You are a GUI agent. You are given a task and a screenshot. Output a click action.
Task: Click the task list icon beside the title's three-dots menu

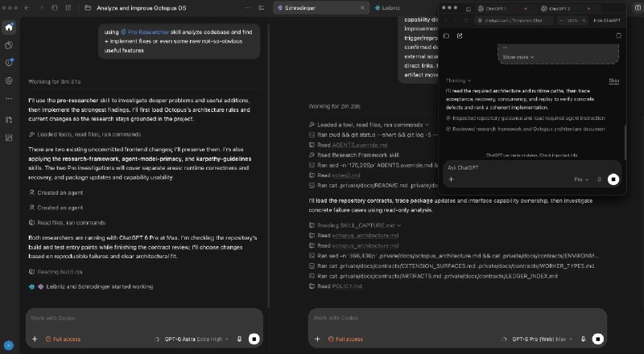pos(261,8)
